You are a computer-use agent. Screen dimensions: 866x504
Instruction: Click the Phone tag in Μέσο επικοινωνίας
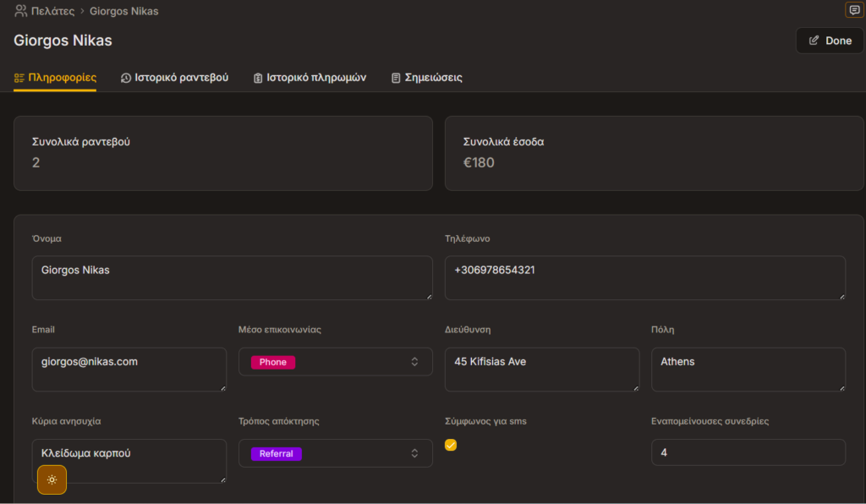pos(271,361)
